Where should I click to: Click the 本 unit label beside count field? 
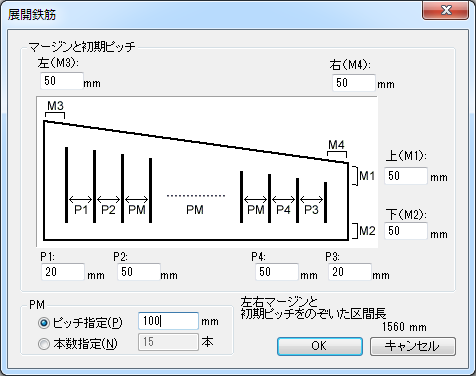click(208, 342)
